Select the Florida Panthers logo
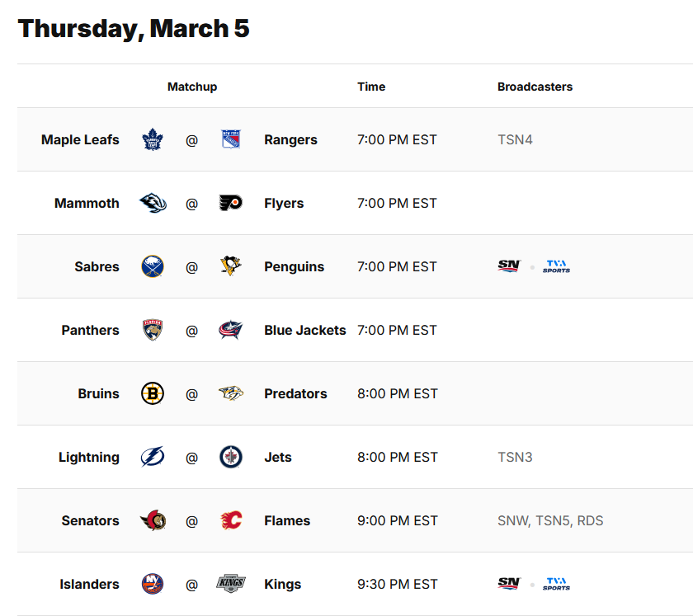The image size is (693, 616). 153,331
